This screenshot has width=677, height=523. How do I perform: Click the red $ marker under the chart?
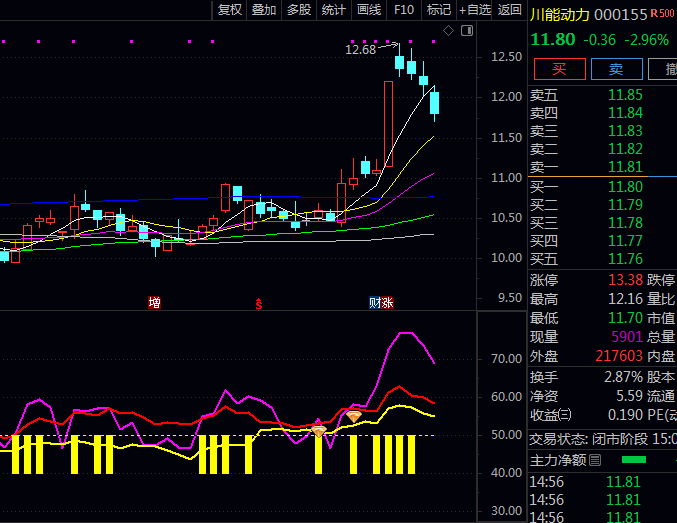[259, 302]
